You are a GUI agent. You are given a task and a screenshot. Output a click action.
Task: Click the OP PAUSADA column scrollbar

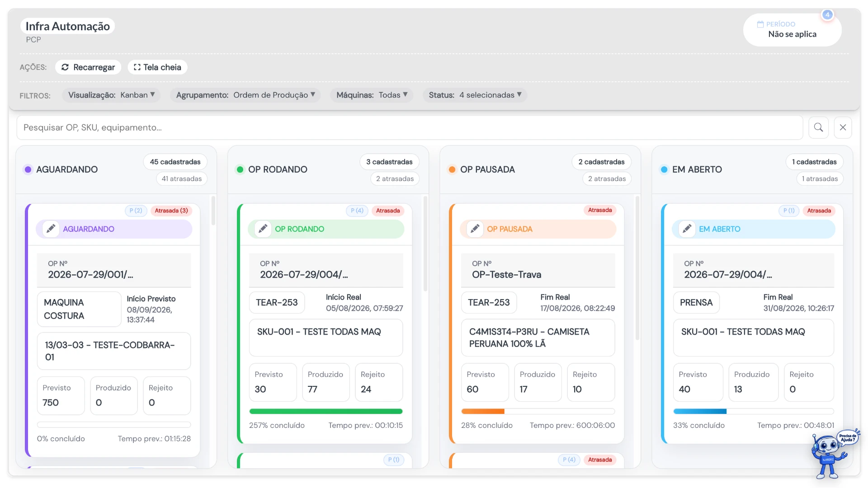pos(637,268)
